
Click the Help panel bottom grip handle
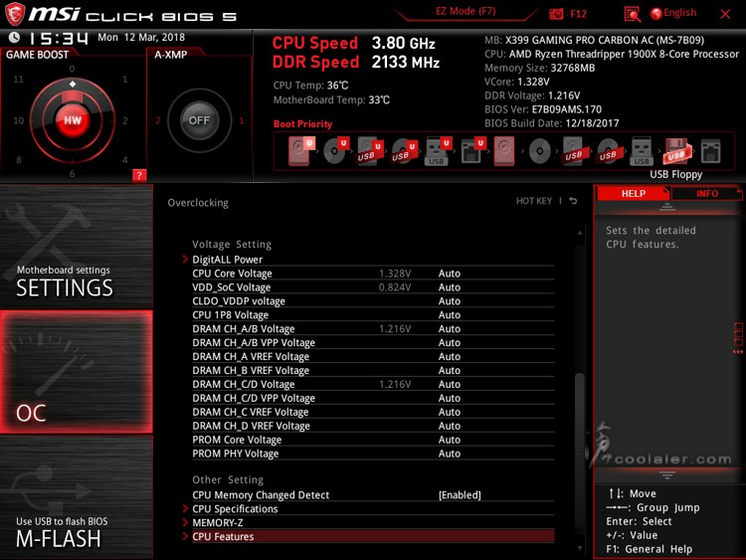pos(667,475)
